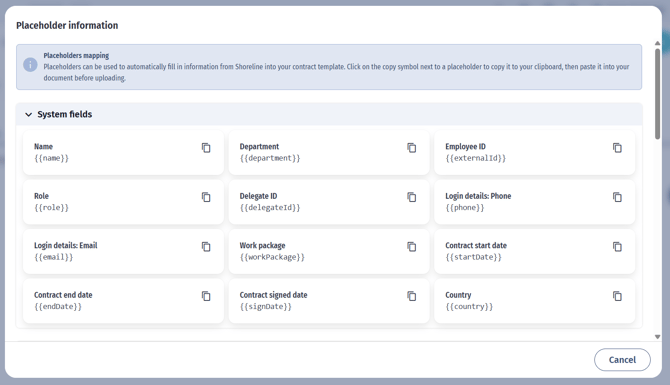Click the Department label

[259, 147]
